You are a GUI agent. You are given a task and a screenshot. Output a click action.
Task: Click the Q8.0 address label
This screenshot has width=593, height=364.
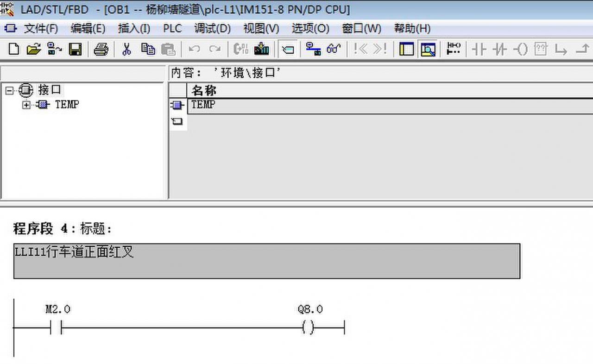[310, 309]
